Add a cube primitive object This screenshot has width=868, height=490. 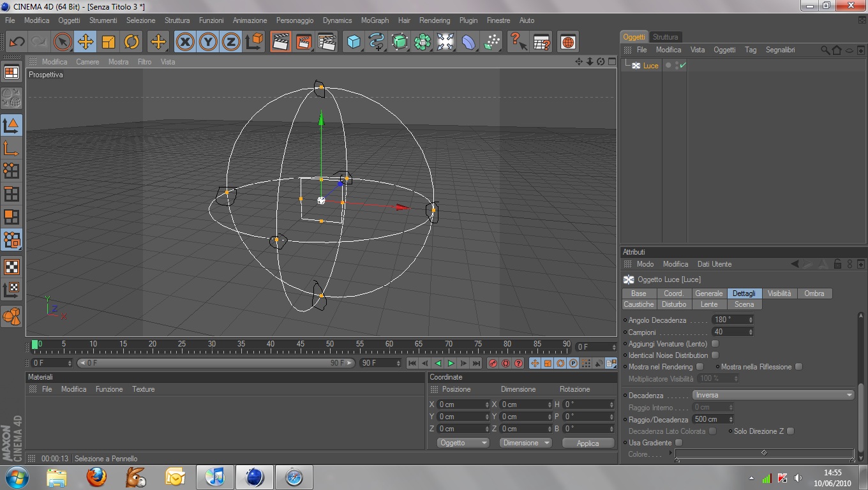[354, 42]
